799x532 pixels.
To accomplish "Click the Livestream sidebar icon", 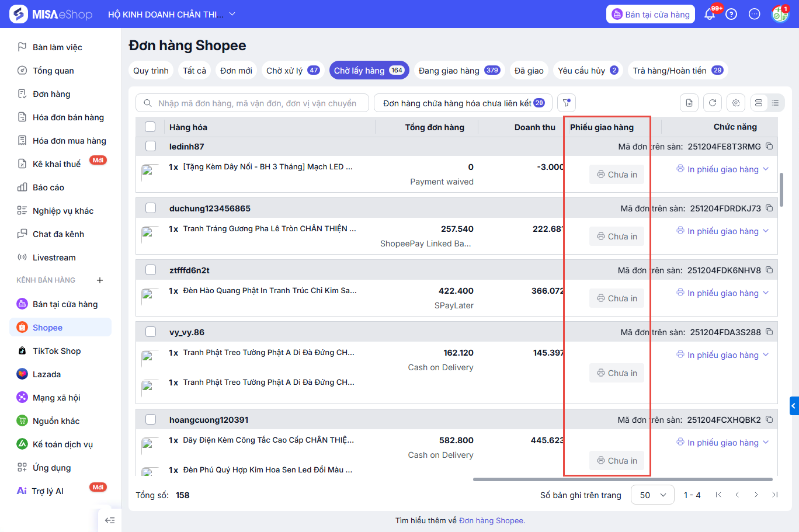I will click(x=22, y=257).
